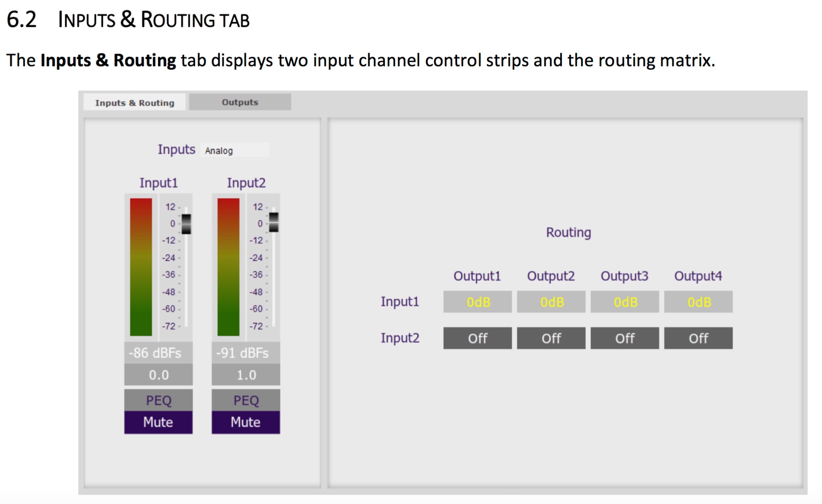Click Input1 gain fader handle
The image size is (822, 504).
tap(186, 224)
